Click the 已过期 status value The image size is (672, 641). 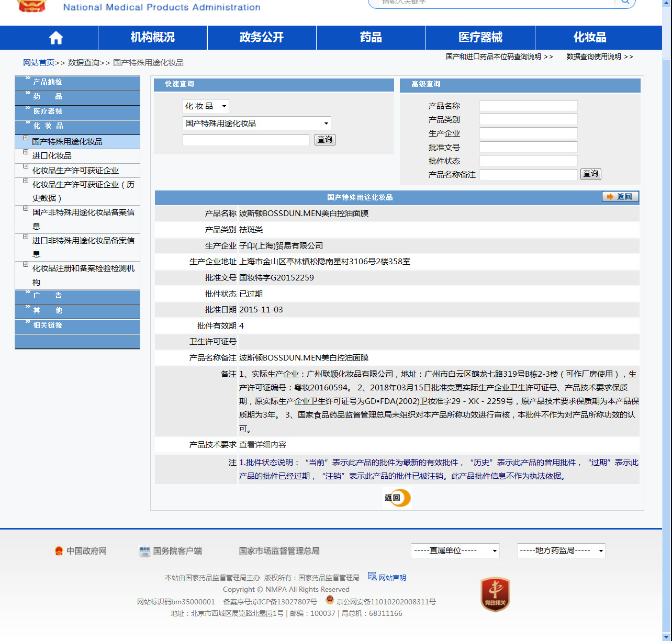[251, 294]
